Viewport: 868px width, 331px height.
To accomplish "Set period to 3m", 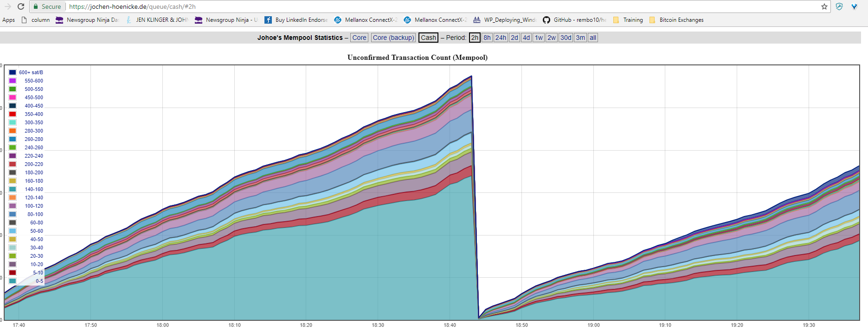I will [580, 38].
